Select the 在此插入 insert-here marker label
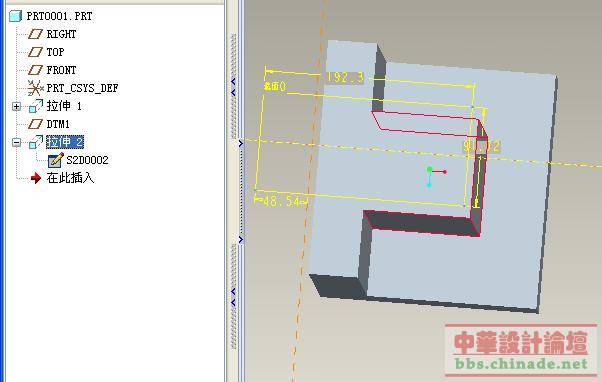Viewport: 602px width, 382px height. pyautogui.click(x=70, y=178)
